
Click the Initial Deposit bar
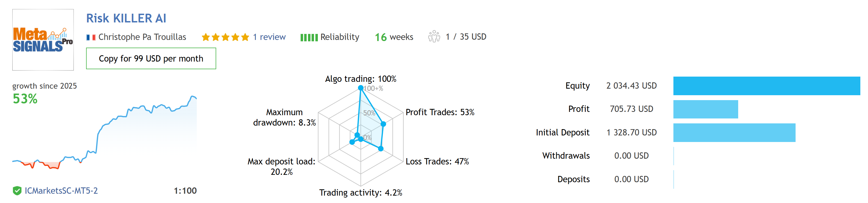(x=734, y=133)
